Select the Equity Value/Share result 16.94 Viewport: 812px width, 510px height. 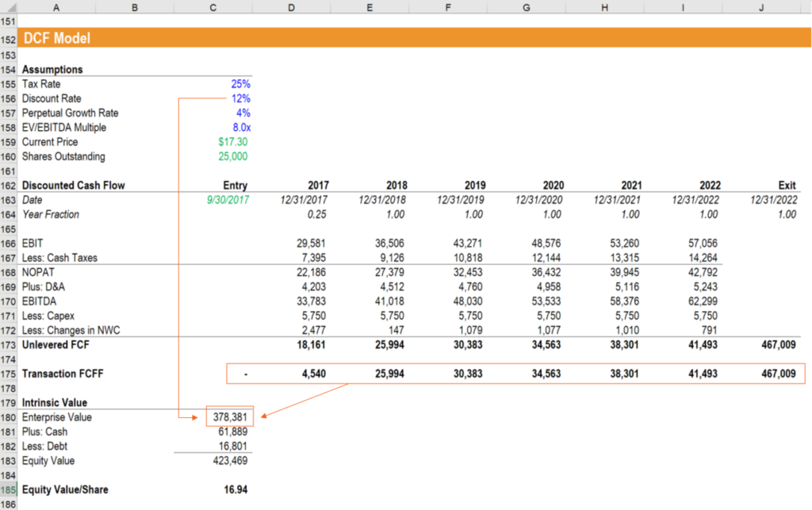[236, 489]
